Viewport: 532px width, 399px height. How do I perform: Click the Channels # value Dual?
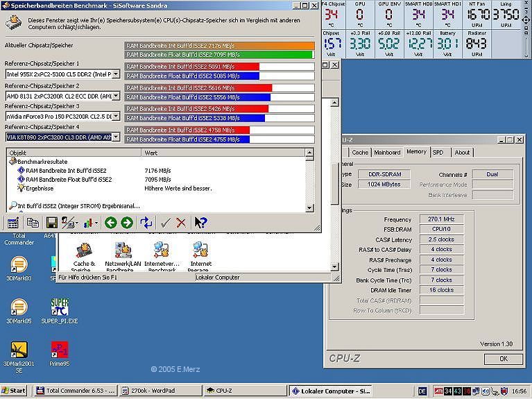[492, 174]
